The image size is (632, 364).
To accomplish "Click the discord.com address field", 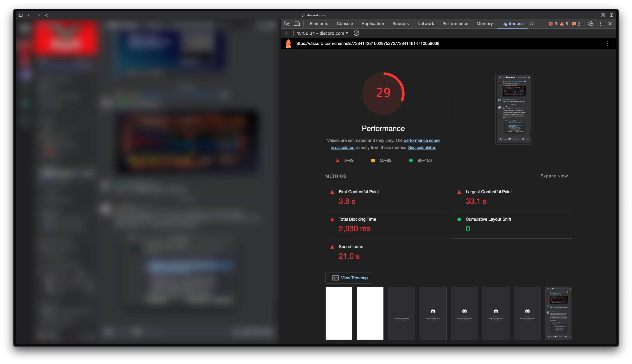I will tap(314, 15).
